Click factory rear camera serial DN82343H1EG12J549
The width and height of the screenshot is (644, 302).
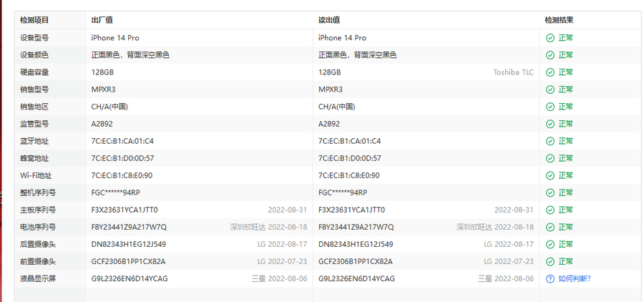(129, 245)
